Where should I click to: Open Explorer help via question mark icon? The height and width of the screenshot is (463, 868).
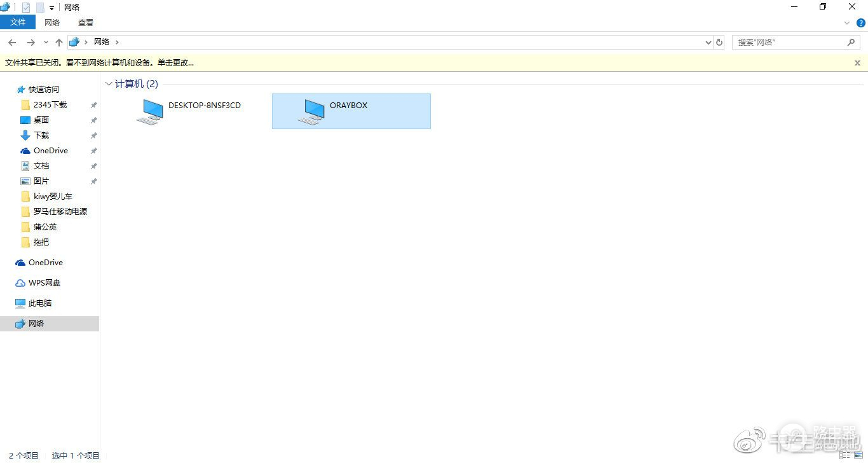(x=861, y=22)
